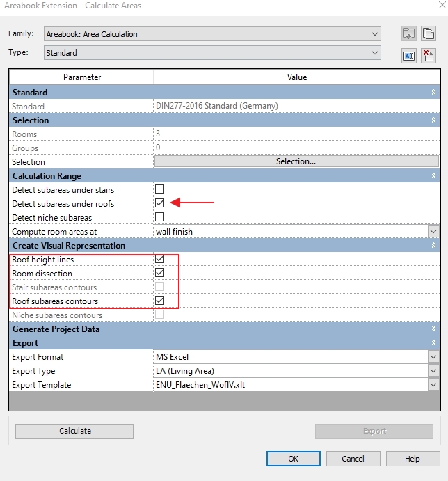This screenshot has height=481, width=448.
Task: Open the Type dropdown showing Standard
Action: point(212,53)
